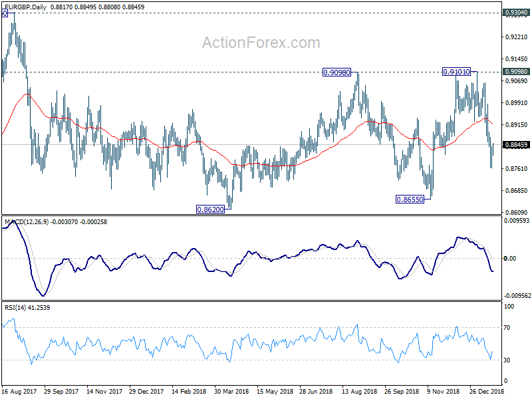The image size is (532, 399).
Task: Click the 30 Mar 2018 date label
Action: click(x=231, y=391)
